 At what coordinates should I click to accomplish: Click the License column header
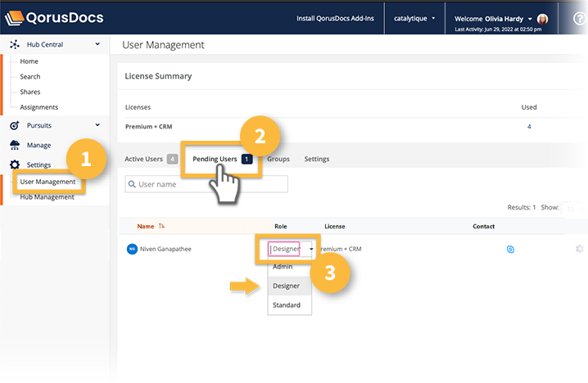pos(334,227)
